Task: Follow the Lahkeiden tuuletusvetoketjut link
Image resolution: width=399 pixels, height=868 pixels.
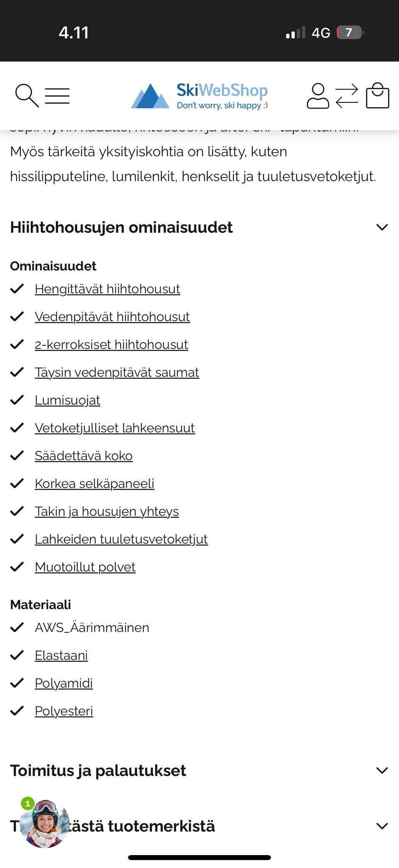Action: [x=121, y=539]
